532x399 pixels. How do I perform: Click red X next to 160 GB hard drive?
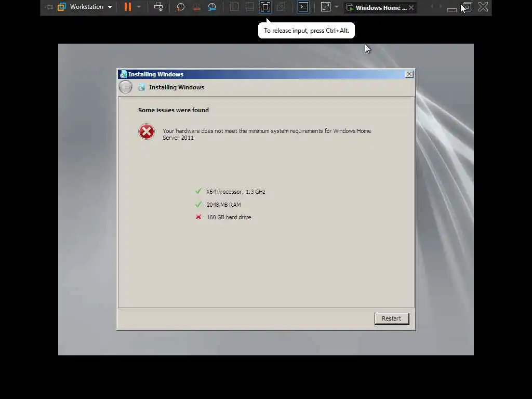tap(198, 217)
